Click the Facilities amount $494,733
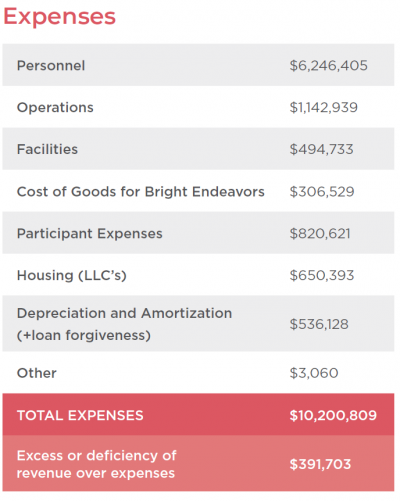This screenshot has width=400, height=501. click(x=321, y=149)
